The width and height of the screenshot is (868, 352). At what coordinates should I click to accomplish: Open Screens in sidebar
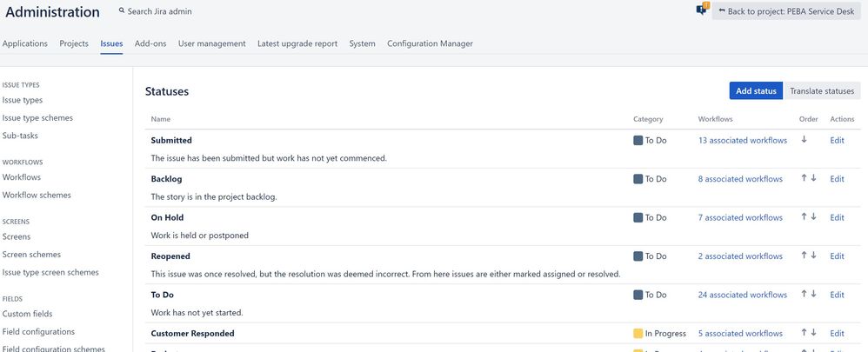(x=17, y=236)
